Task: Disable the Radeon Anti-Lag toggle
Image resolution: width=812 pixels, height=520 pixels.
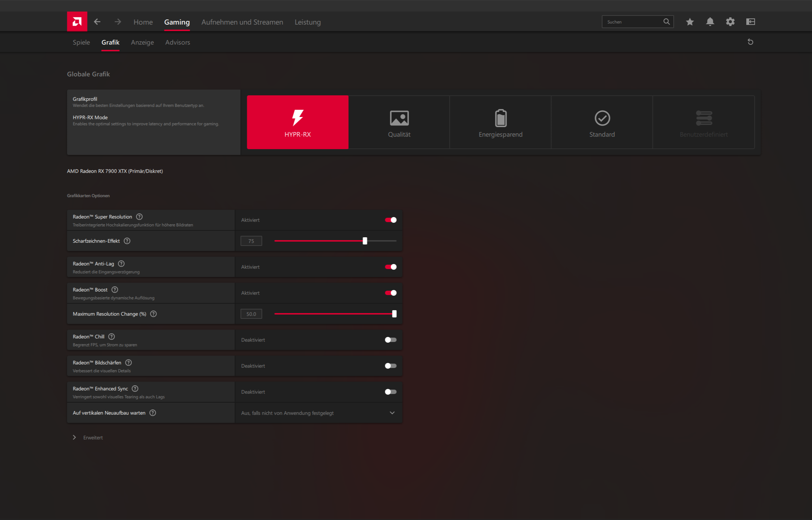Action: tap(391, 267)
